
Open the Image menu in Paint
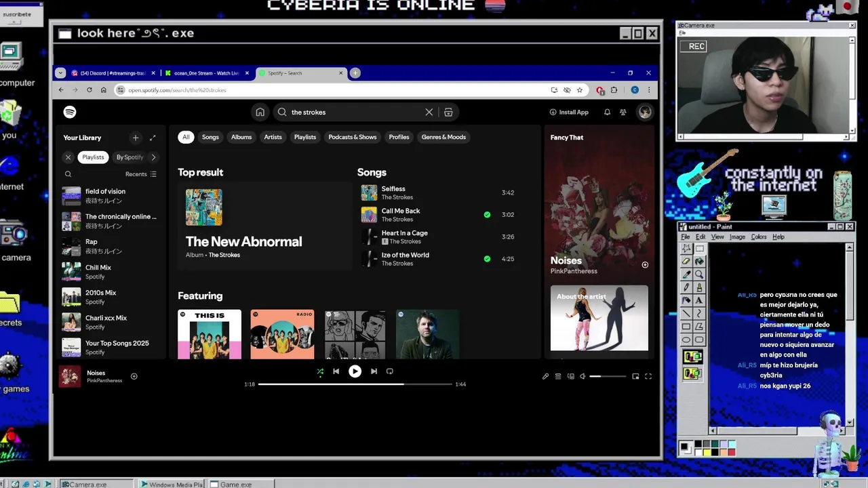tap(737, 237)
